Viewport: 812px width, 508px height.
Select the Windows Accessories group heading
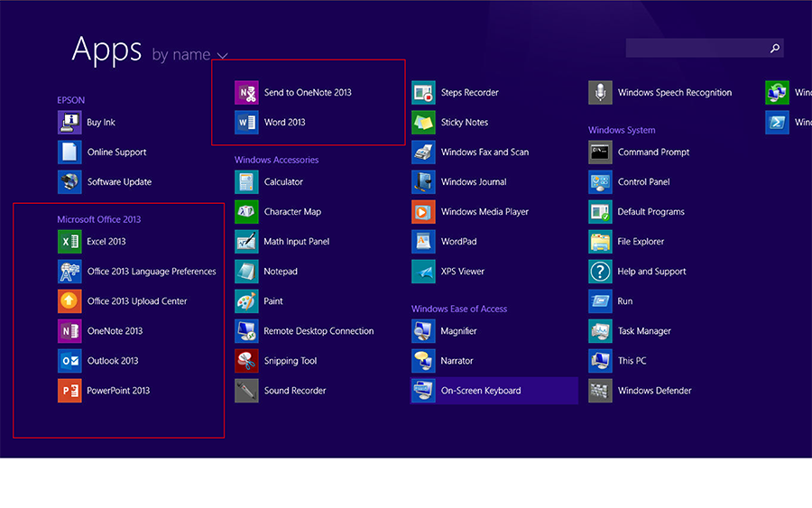point(277,160)
